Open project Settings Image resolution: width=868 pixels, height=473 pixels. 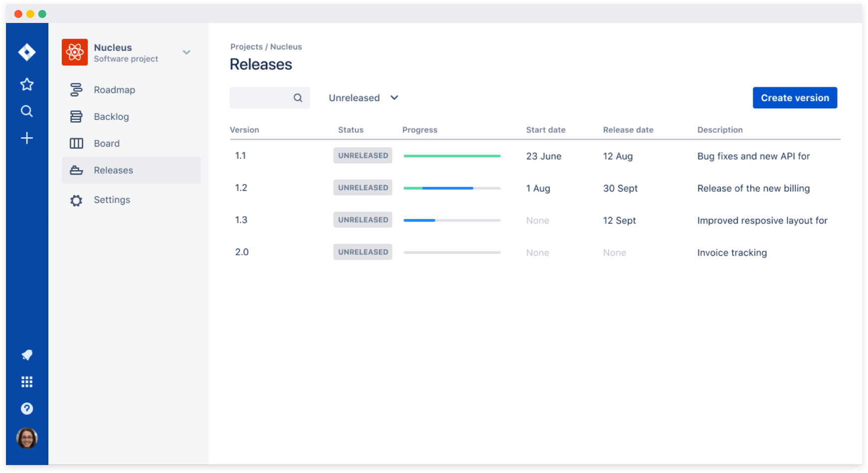[112, 200]
